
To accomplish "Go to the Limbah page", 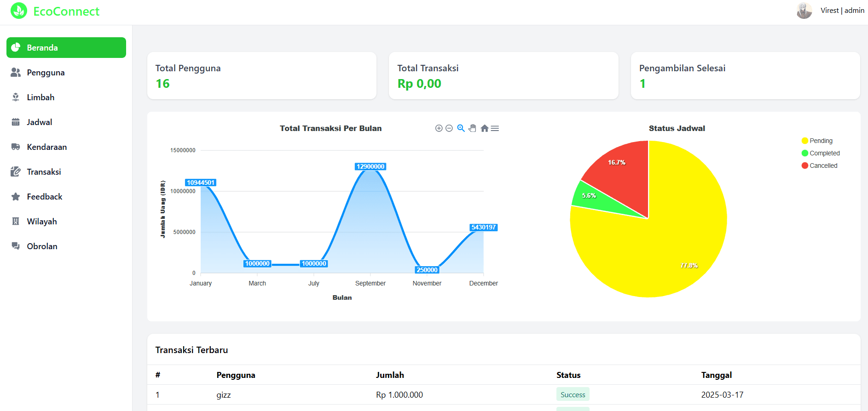I will (41, 97).
